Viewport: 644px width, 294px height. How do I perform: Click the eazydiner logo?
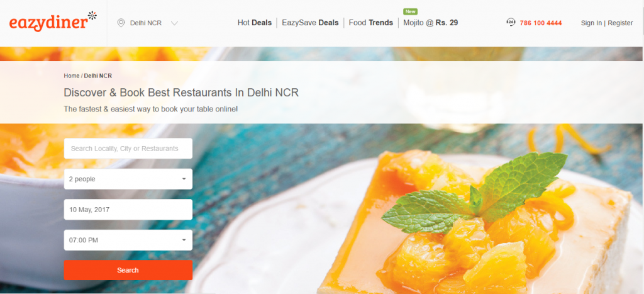[53, 21]
